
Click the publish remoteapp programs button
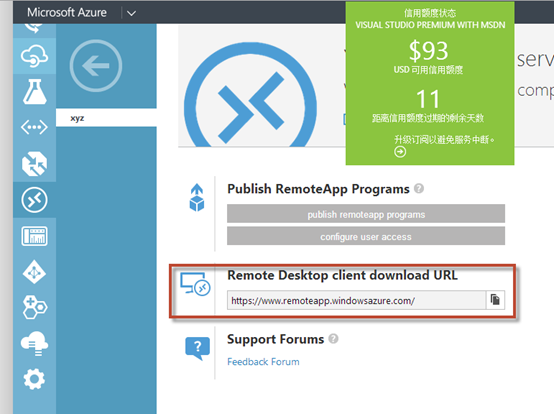pos(366,214)
